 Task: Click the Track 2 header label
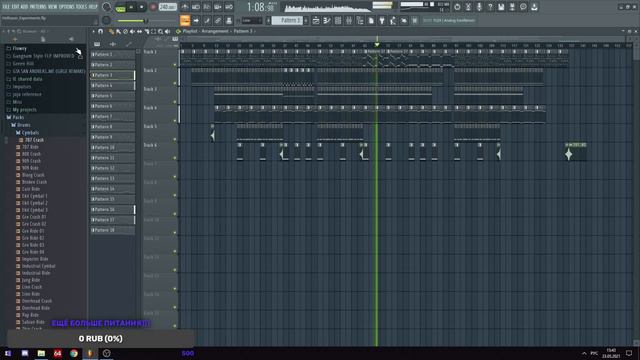(150, 70)
